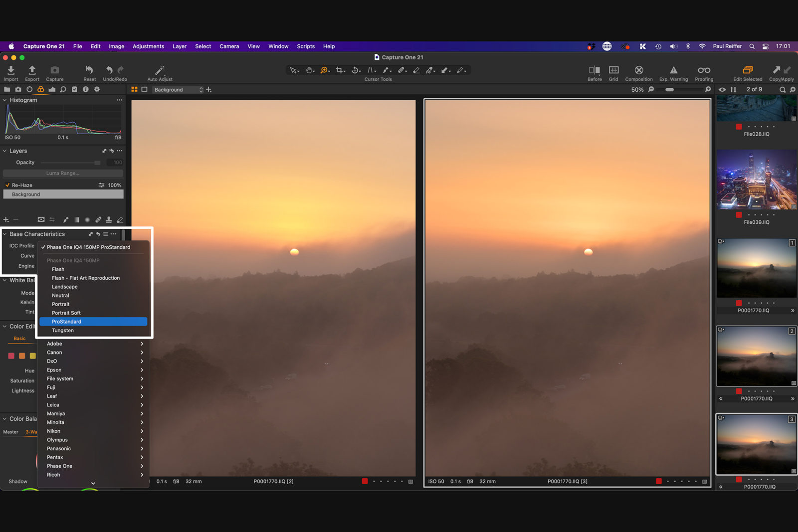The width and height of the screenshot is (798, 532).
Task: Open the Camera menu in the menu bar
Action: [229, 46]
